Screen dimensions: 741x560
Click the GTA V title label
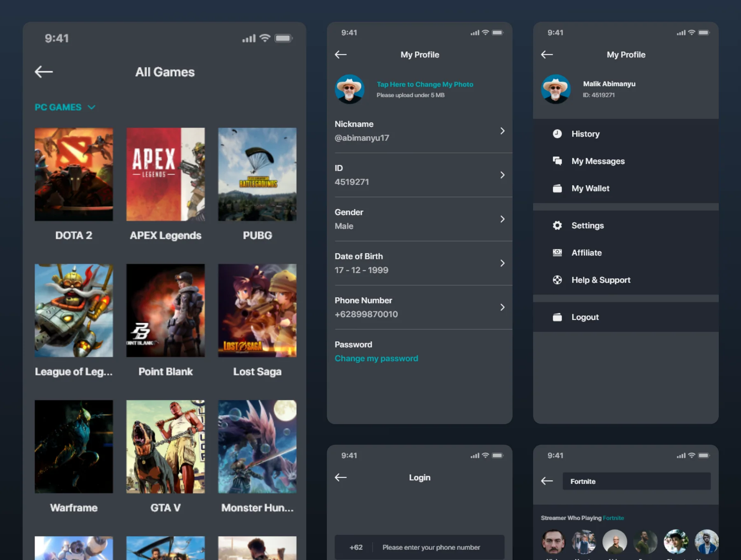tap(165, 508)
